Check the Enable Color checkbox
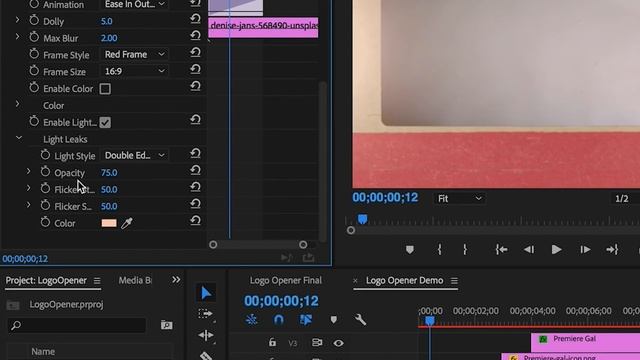Screen dimensions: 640x360 [x=105, y=89]
